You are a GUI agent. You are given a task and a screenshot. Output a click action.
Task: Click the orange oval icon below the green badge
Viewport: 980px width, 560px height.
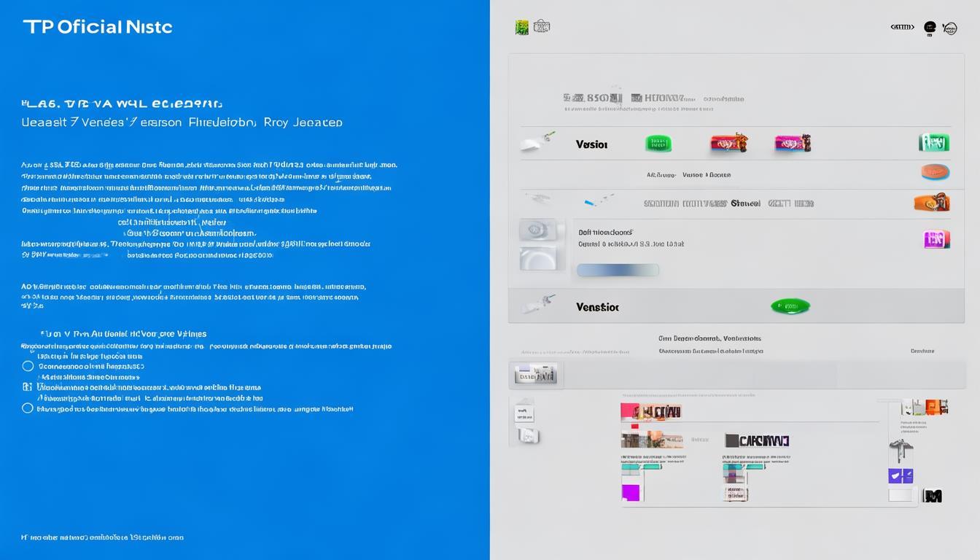935,172
